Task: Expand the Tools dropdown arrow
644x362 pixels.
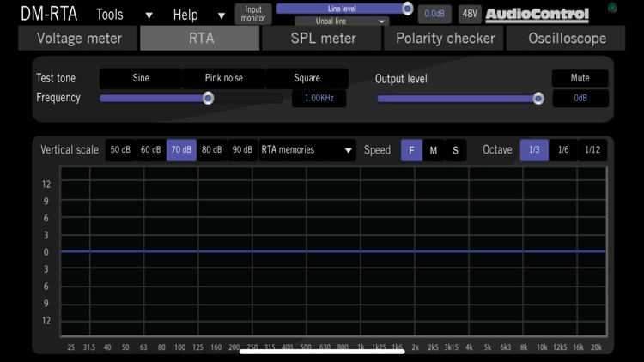Action: tap(149, 16)
